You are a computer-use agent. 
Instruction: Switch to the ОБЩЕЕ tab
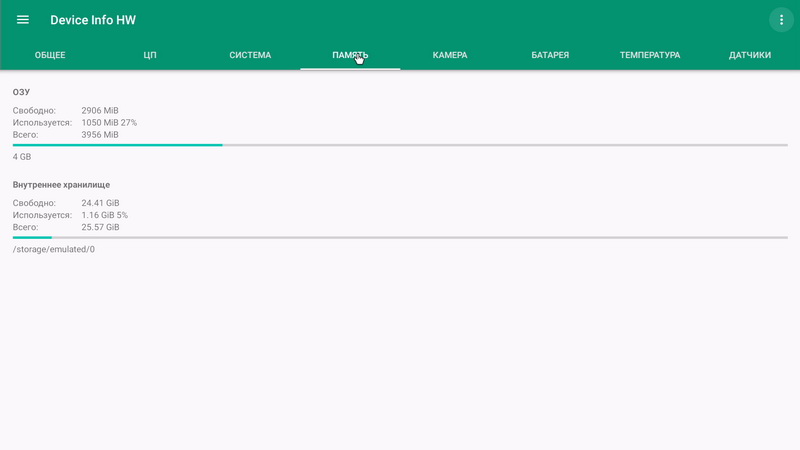coord(50,55)
